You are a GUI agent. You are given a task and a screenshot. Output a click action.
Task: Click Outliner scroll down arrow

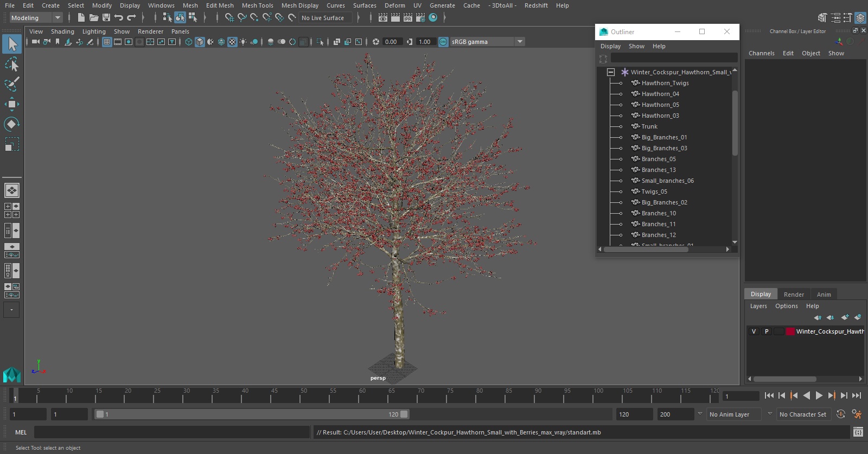click(x=735, y=242)
